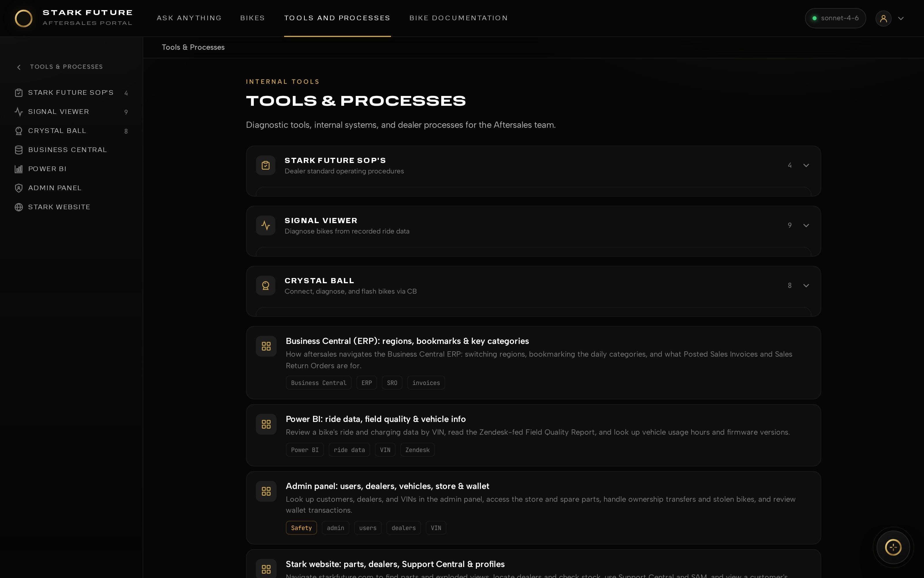Click the sidebar Crystal Ball icon
Screen dimensions: 924x578
coord(19,131)
